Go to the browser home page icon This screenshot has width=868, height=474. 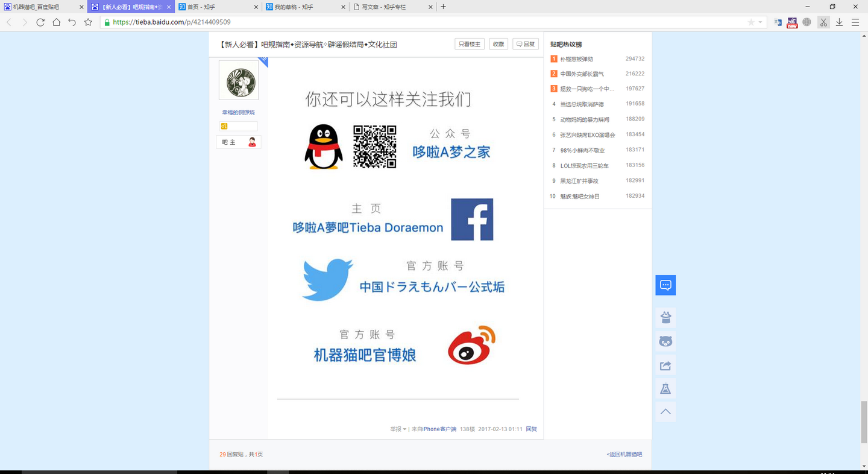click(x=56, y=22)
